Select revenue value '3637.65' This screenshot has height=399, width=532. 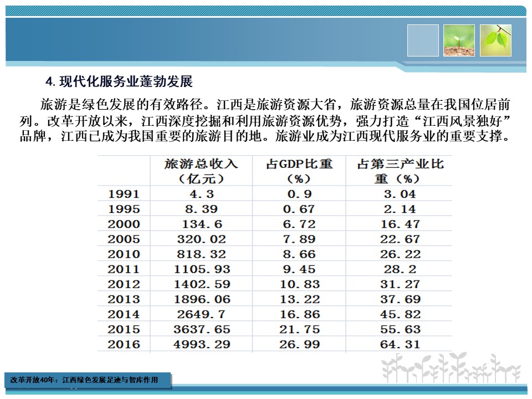pos(202,329)
